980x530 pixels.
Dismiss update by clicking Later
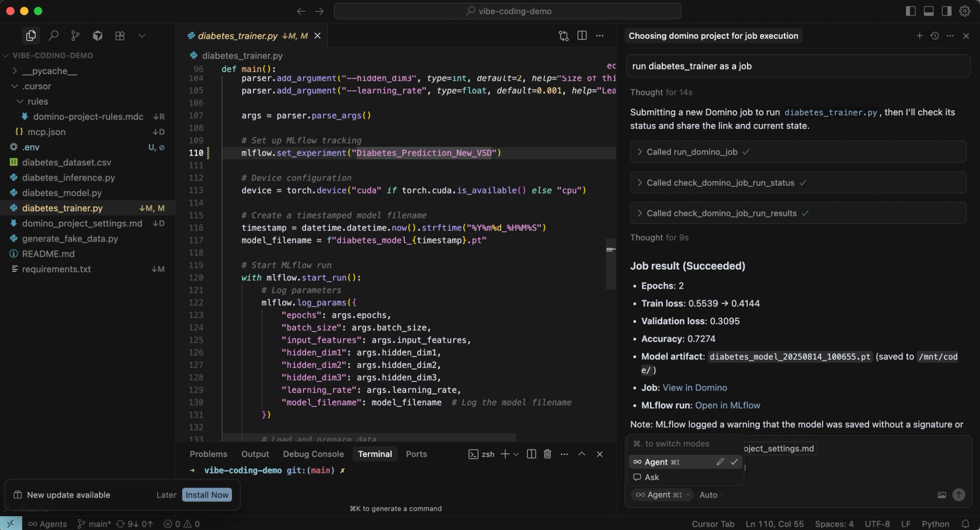[166, 495]
